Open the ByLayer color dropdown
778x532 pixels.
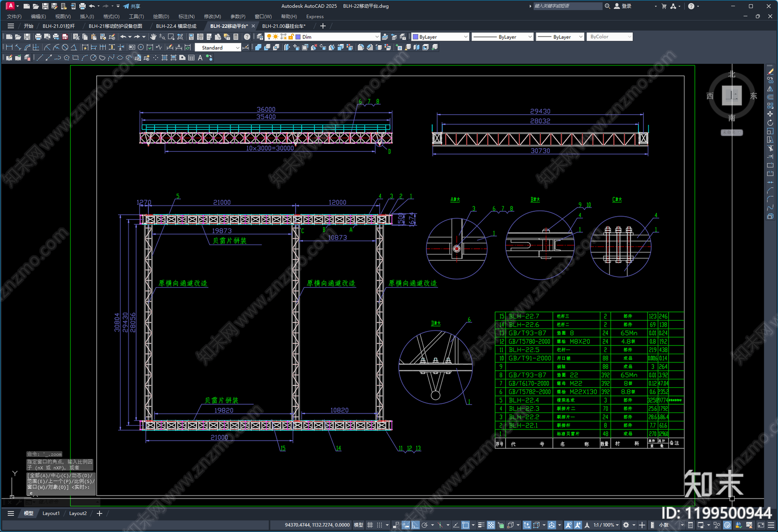click(x=440, y=37)
